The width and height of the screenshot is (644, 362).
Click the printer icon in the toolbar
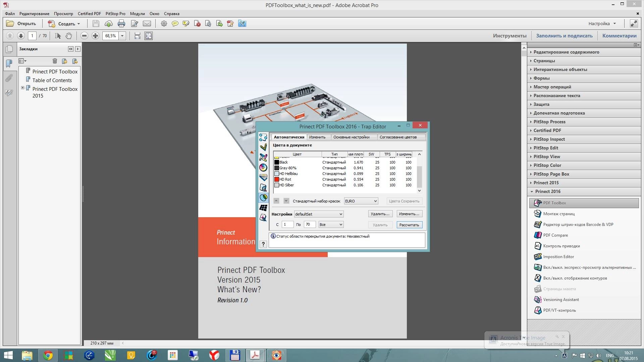click(x=121, y=23)
